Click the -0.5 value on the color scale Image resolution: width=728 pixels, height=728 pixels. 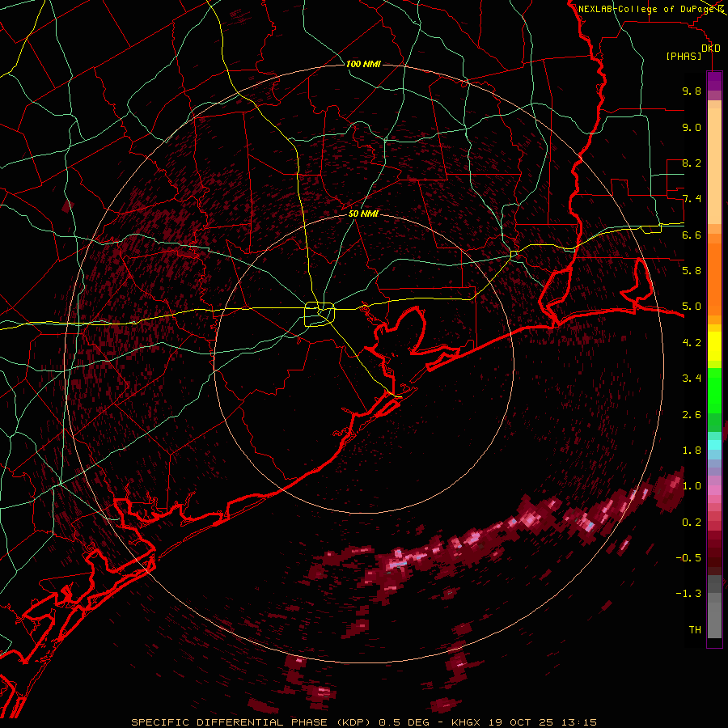click(688, 558)
